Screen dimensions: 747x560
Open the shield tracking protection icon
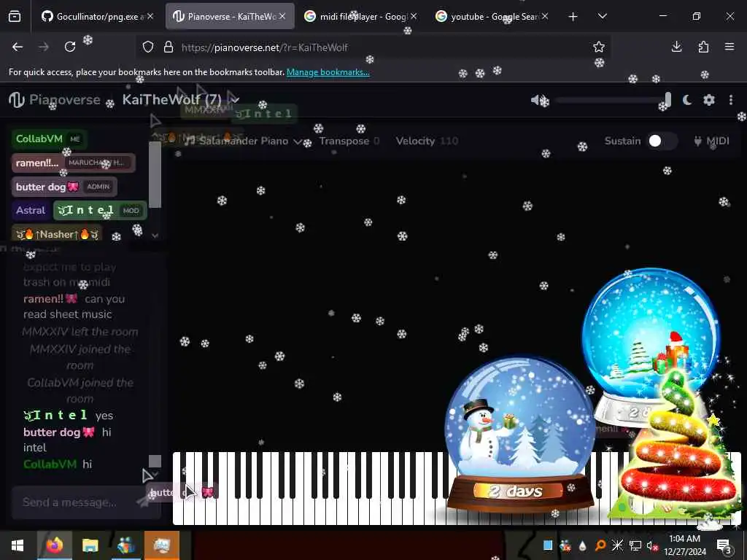pyautogui.click(x=148, y=47)
